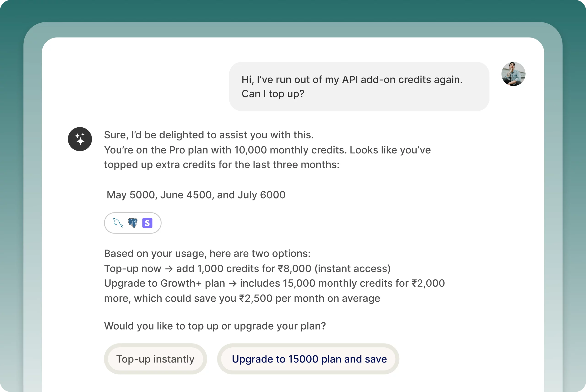Click the May, June, July credits line

click(x=196, y=195)
